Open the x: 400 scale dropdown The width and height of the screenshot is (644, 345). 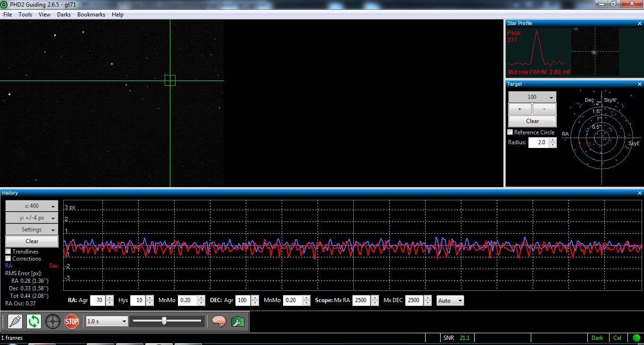[32, 206]
